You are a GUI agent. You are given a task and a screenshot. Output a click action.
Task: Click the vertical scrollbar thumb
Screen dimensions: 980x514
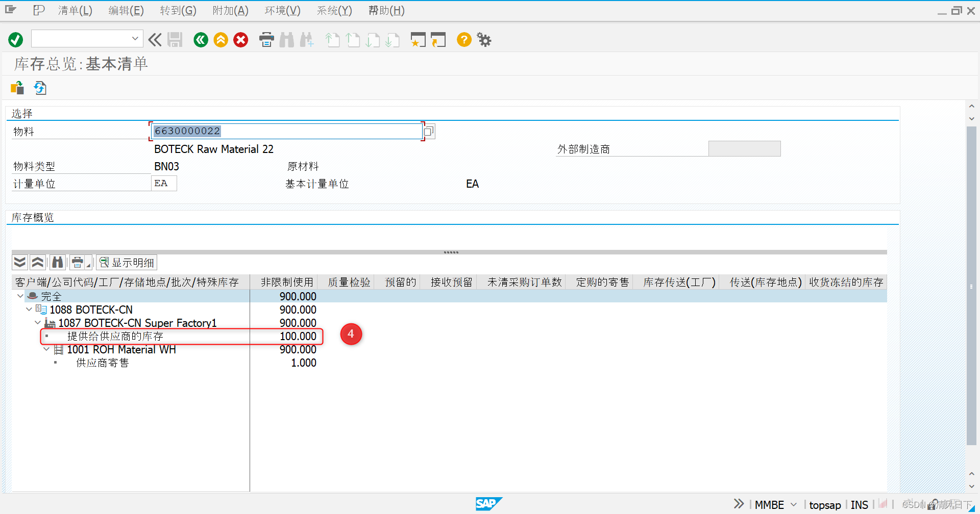(x=971, y=286)
